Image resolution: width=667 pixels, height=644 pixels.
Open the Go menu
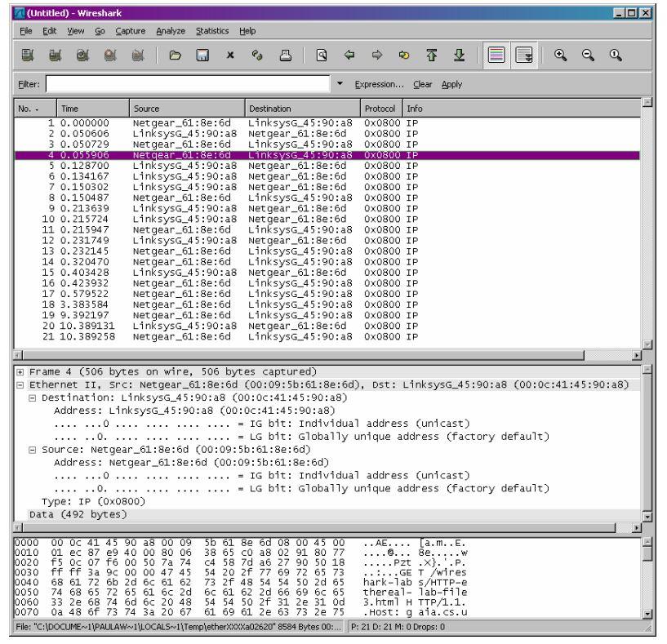click(100, 31)
